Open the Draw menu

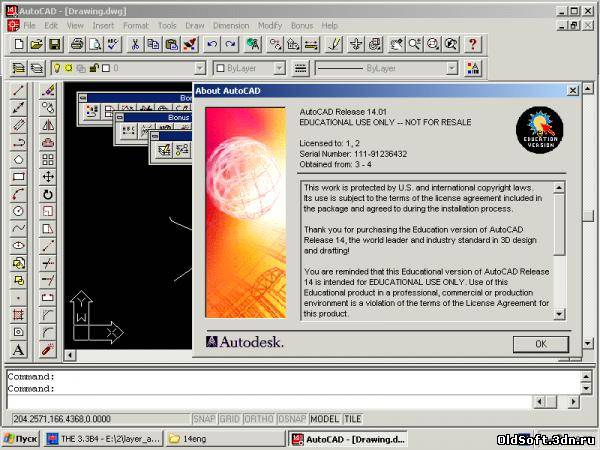[194, 26]
